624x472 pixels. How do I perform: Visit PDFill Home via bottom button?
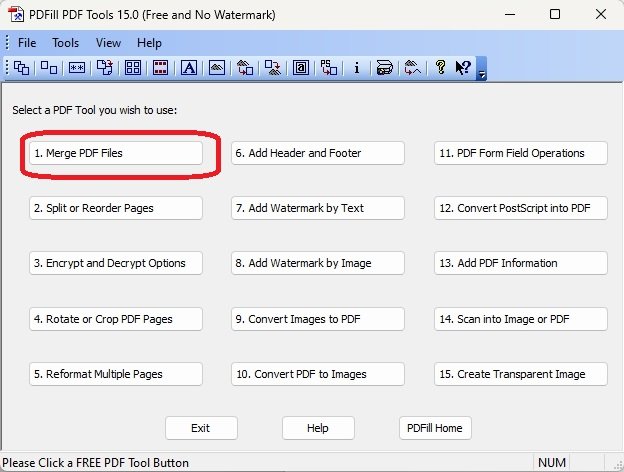(435, 428)
